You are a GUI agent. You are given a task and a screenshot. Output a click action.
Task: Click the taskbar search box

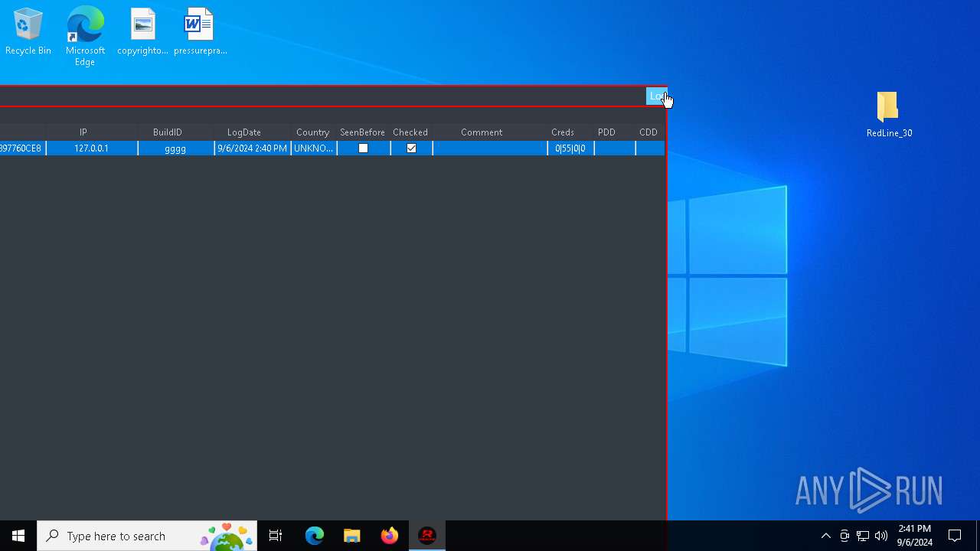coord(147,536)
